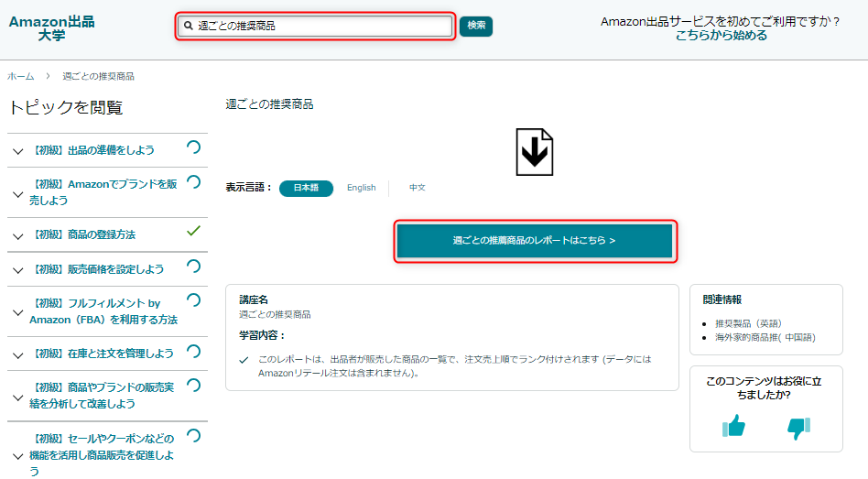Click the 検索 search button
The image size is (868, 479).
pyautogui.click(x=476, y=26)
